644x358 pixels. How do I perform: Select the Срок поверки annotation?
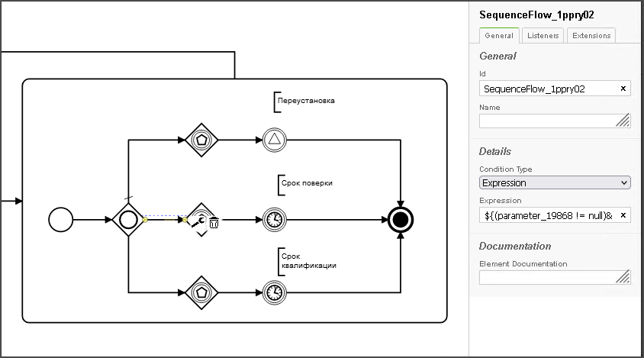(305, 184)
